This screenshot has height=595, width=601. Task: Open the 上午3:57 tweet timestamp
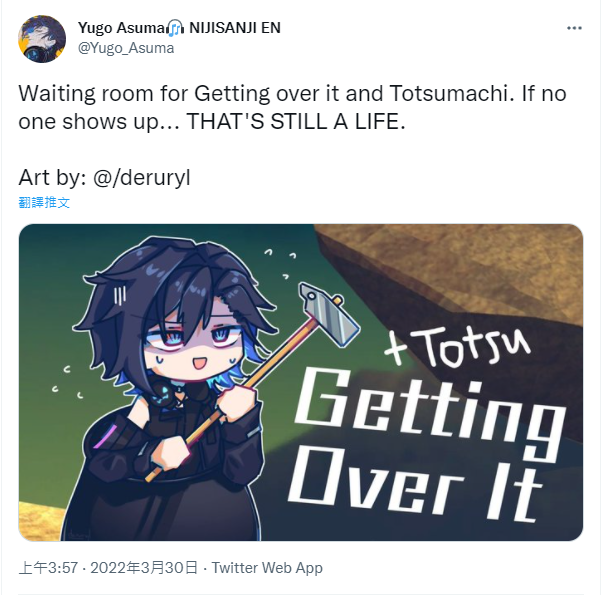tap(48, 568)
